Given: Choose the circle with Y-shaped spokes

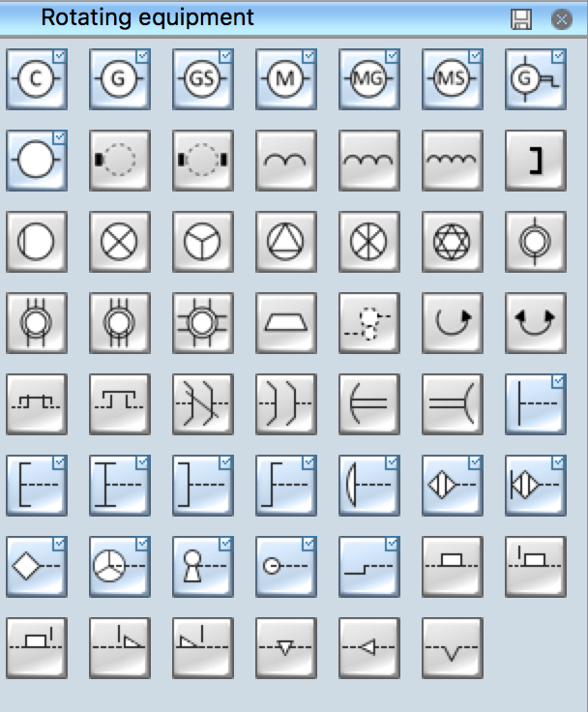Looking at the screenshot, I should click(x=203, y=242).
